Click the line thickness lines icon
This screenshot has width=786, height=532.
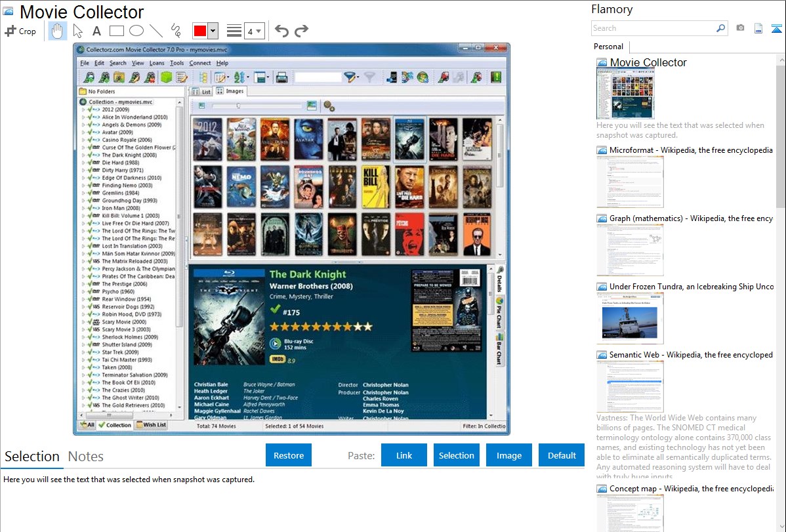(x=234, y=31)
